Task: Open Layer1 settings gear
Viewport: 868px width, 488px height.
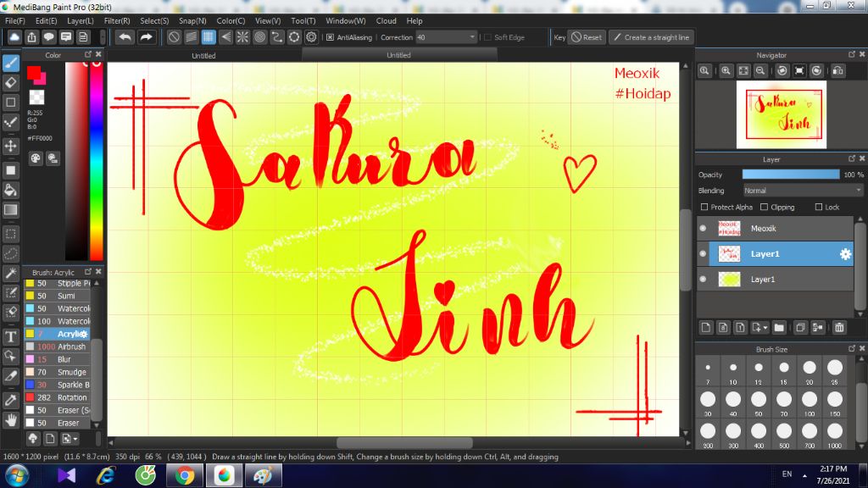Action: tap(845, 254)
